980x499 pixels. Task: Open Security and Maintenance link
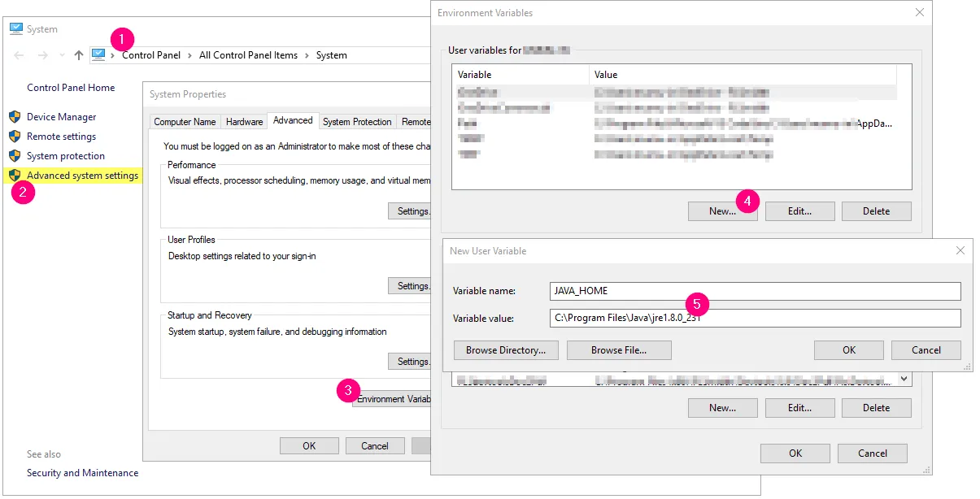pyautogui.click(x=82, y=473)
